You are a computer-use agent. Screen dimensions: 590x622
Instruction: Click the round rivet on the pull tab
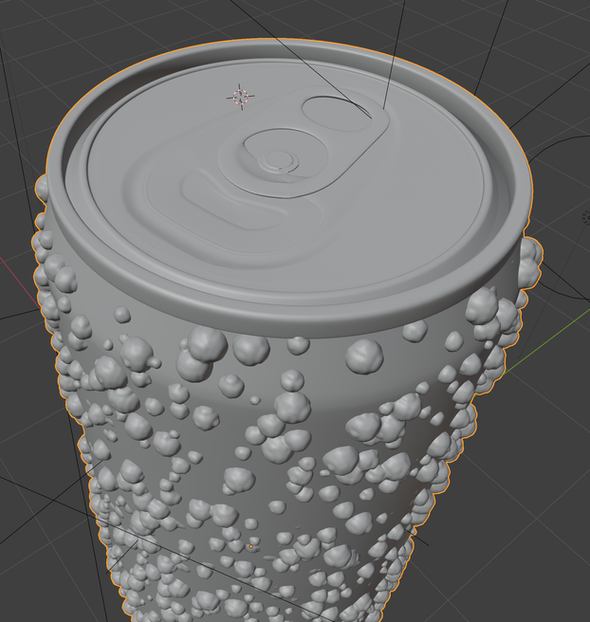point(279,161)
